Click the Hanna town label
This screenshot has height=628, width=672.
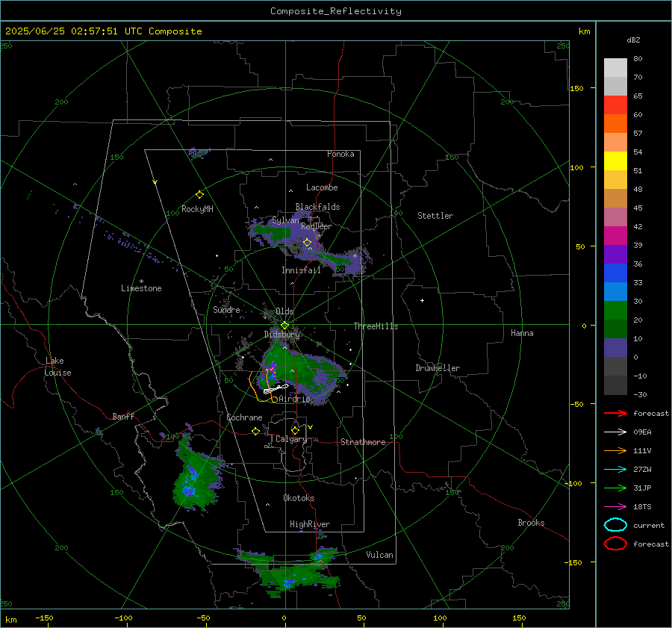pos(522,333)
